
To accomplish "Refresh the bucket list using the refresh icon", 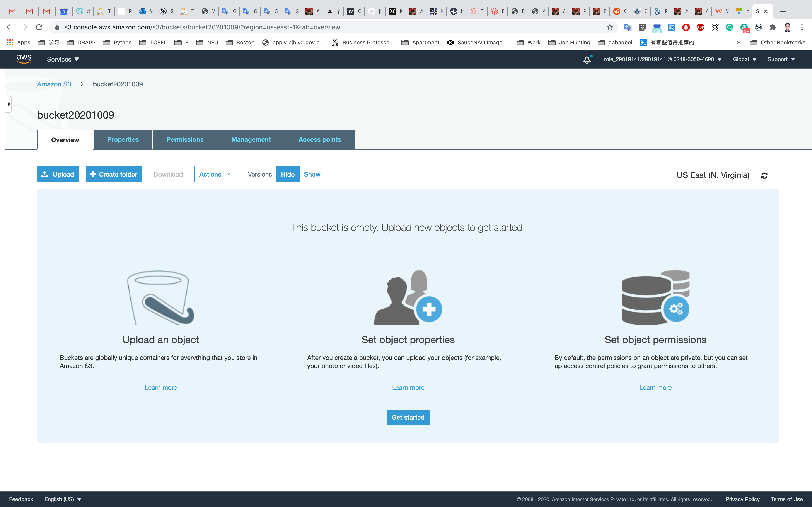I will tap(764, 175).
